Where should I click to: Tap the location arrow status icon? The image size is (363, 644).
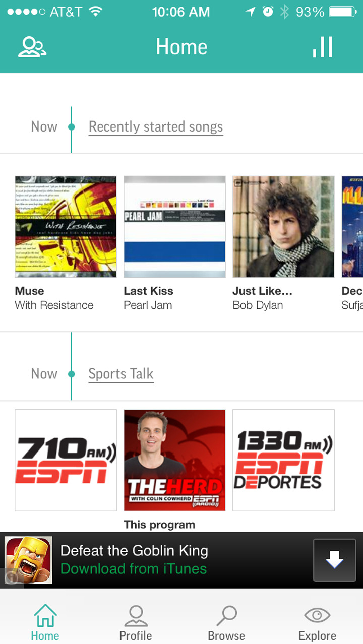(x=250, y=12)
